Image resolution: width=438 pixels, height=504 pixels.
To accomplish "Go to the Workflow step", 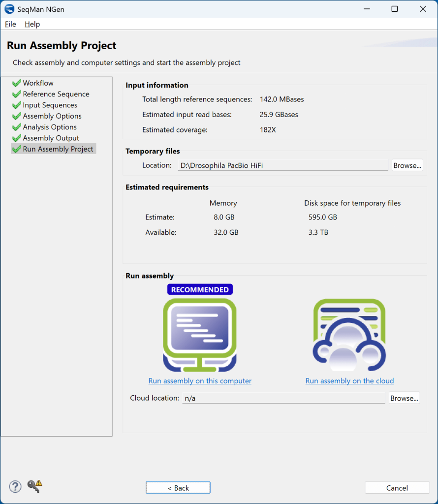I will click(x=38, y=83).
